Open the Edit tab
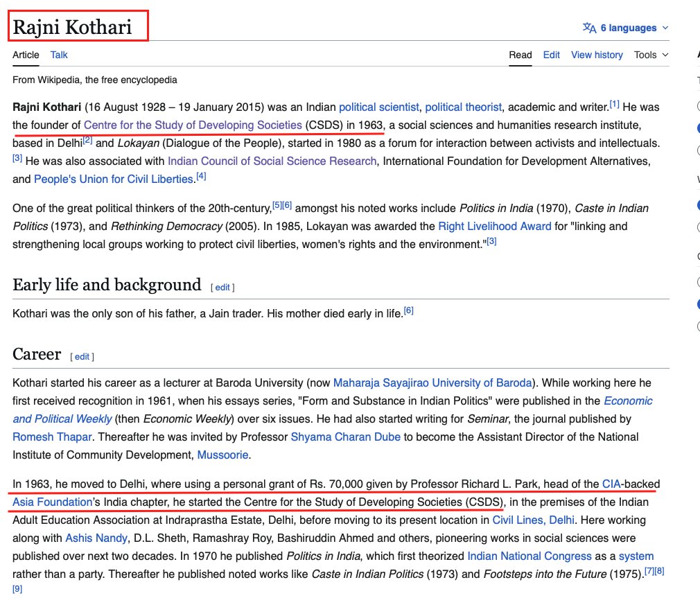 552,55
